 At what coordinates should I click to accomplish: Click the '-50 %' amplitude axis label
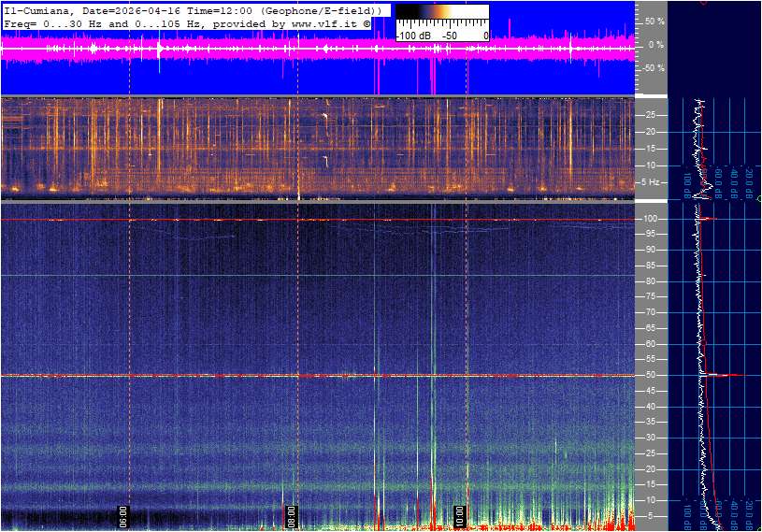tap(654, 68)
